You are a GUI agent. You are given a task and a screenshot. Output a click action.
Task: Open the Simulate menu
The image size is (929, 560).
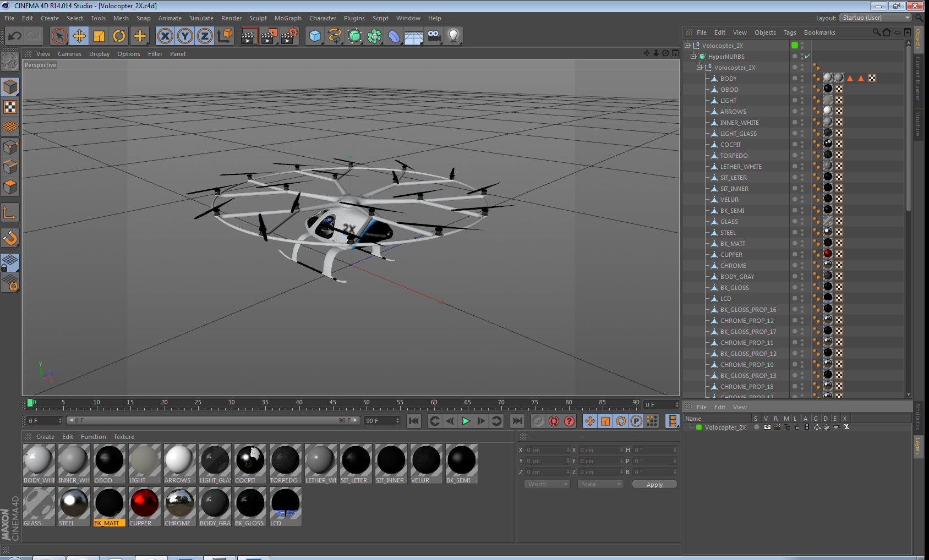tap(201, 18)
